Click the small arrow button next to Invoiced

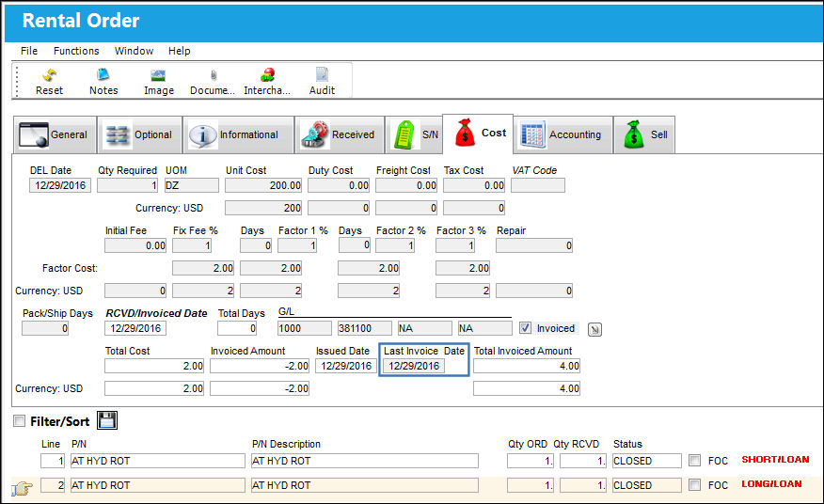pyautogui.click(x=594, y=329)
